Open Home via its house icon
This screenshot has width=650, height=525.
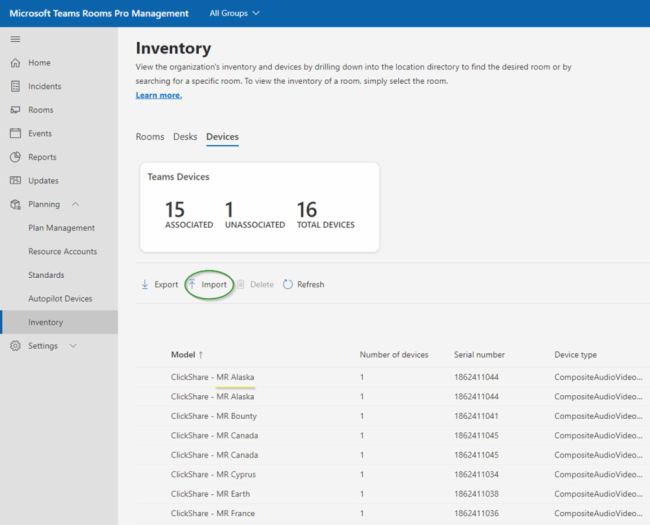pyautogui.click(x=15, y=63)
